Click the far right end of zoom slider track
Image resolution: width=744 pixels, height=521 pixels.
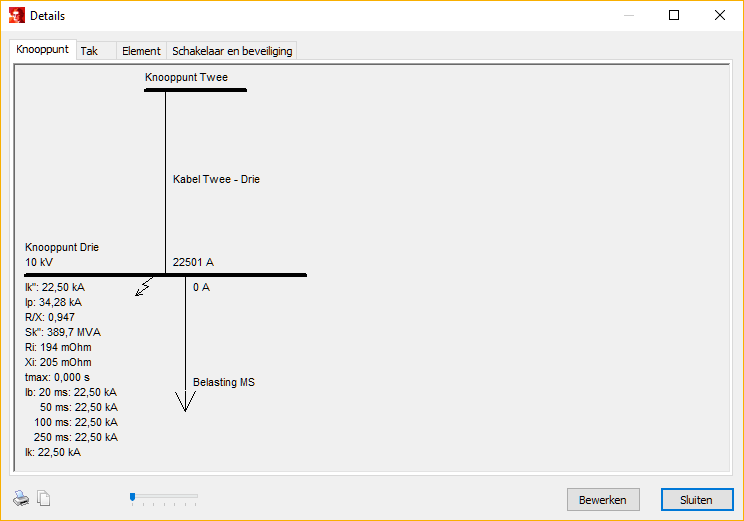pyautogui.click(x=197, y=496)
